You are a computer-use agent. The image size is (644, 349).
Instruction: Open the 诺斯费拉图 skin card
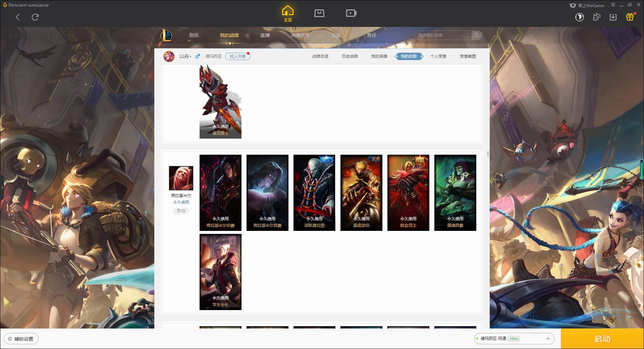[x=314, y=193]
